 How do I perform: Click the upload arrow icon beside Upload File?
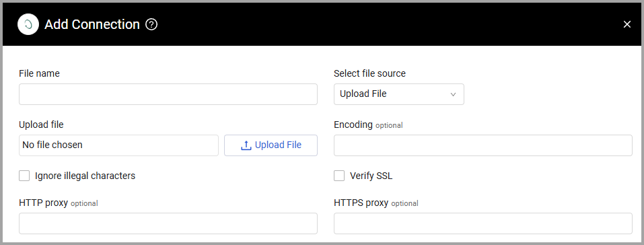(246, 145)
